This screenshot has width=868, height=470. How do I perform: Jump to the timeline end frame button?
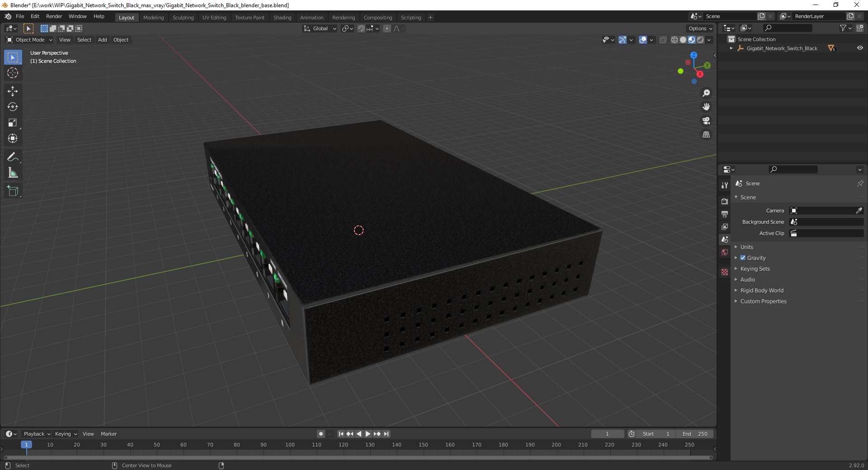(x=386, y=434)
